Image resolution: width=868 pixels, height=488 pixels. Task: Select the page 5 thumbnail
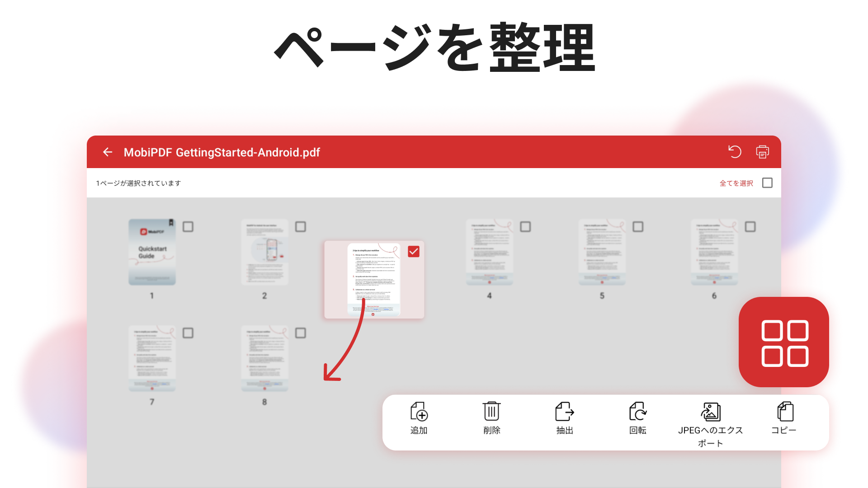click(x=602, y=252)
